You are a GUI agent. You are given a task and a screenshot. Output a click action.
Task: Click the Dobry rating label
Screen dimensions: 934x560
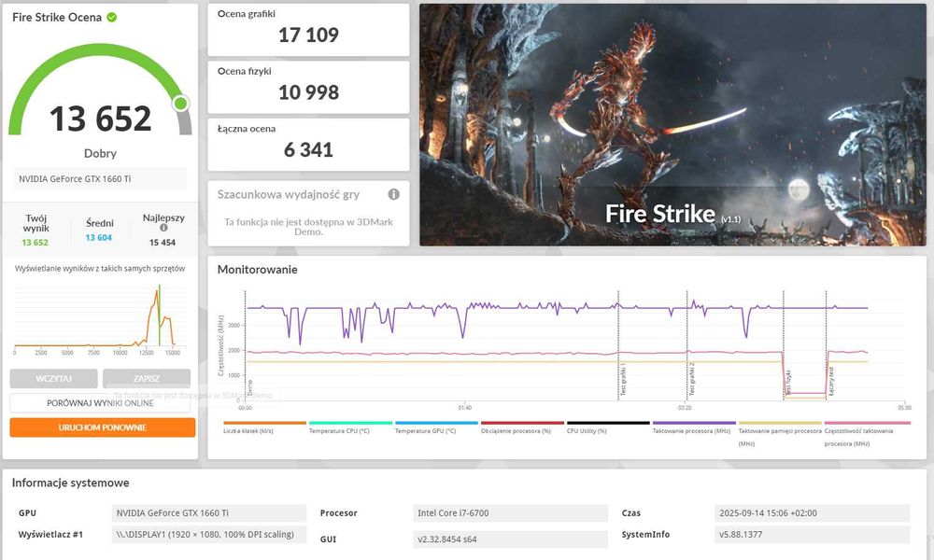coord(100,154)
